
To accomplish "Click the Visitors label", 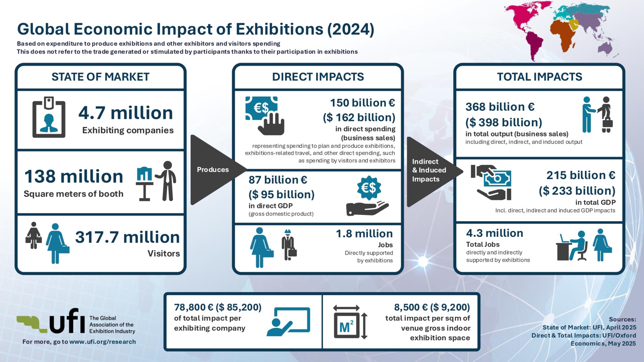I will click(164, 254).
